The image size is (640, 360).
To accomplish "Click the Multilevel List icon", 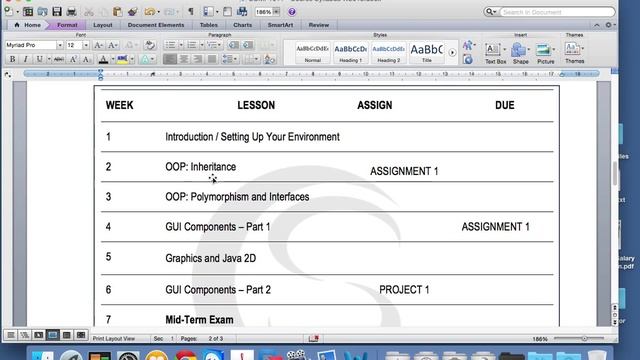I will tap(212, 45).
